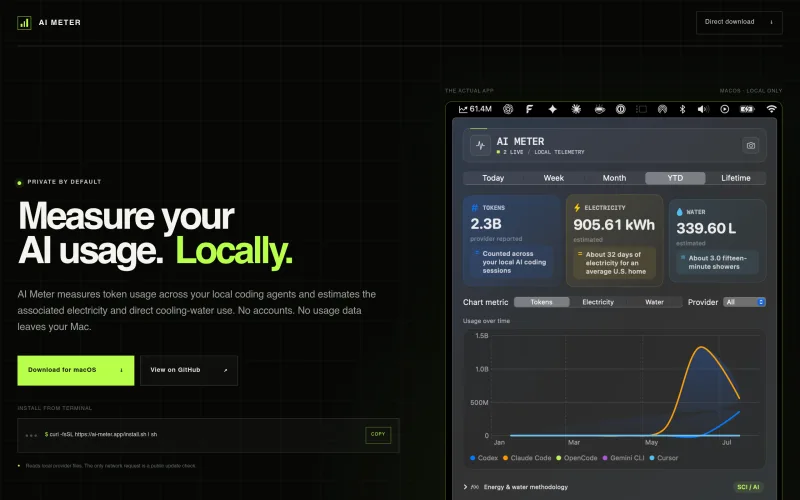800x500 pixels.
Task: Click the AI Meter bar-chart logo icon
Action: [24, 23]
